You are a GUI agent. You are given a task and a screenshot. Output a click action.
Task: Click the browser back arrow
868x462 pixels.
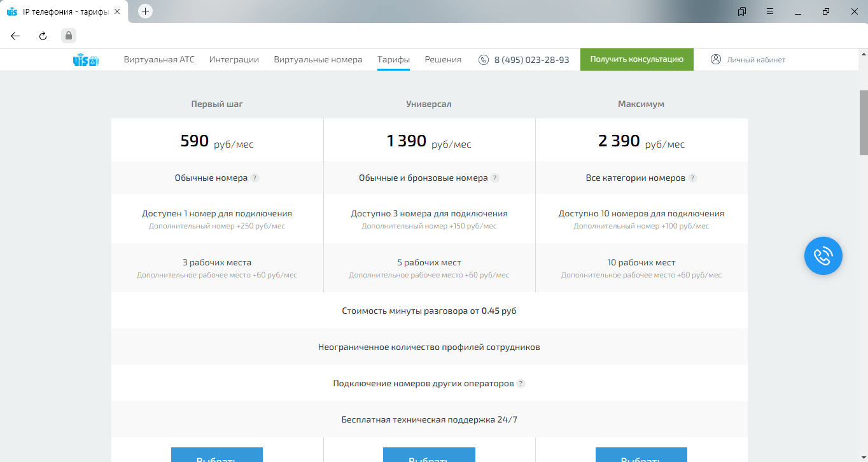15,36
